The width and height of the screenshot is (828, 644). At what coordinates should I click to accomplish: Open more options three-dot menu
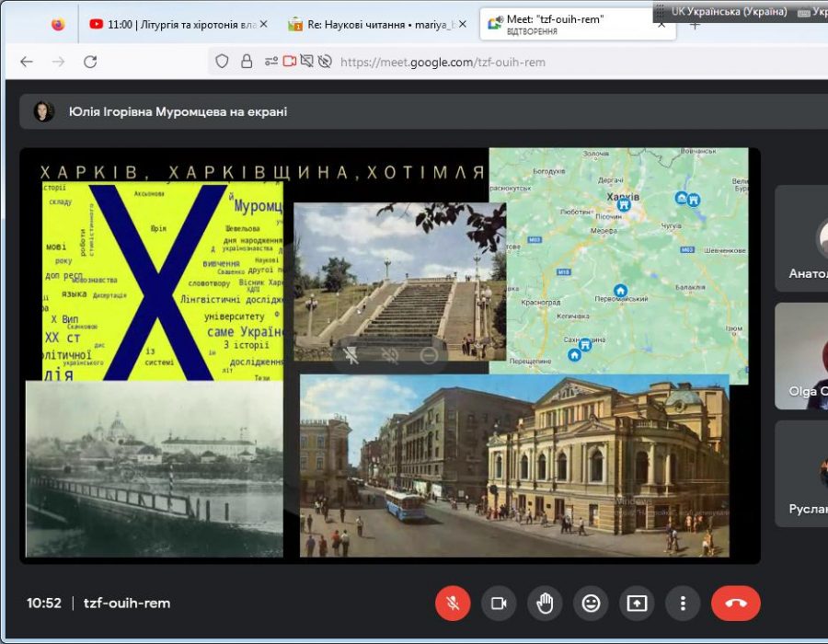[683, 604]
